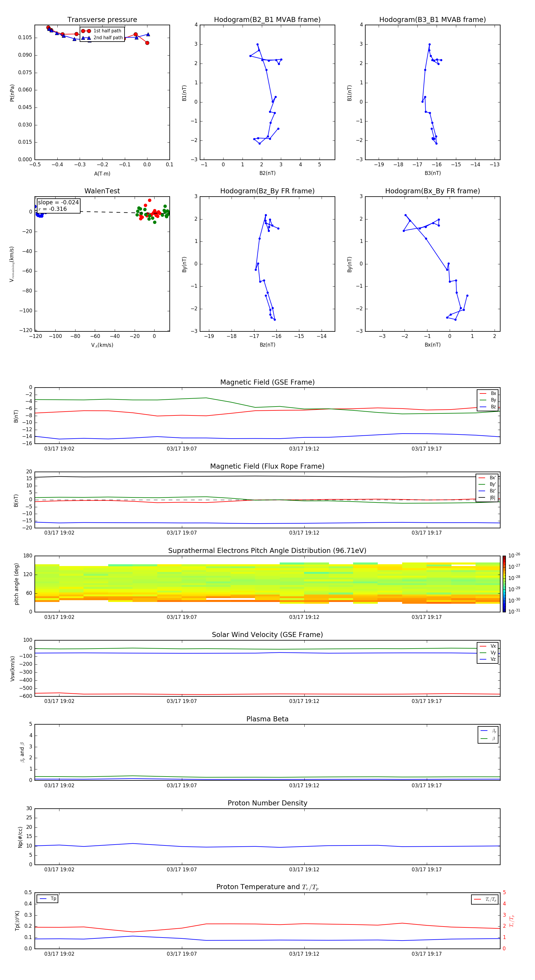535x980 pixels.
Task: Click the top colorbar label 10^-26
Action: [514, 555]
